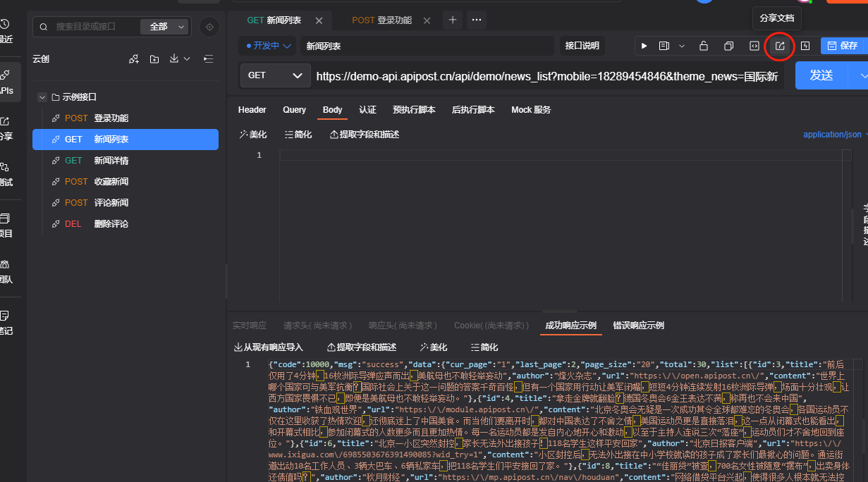Click the unlock padlock icon in the toolbar
The height and width of the screenshot is (482, 868).
(x=703, y=45)
